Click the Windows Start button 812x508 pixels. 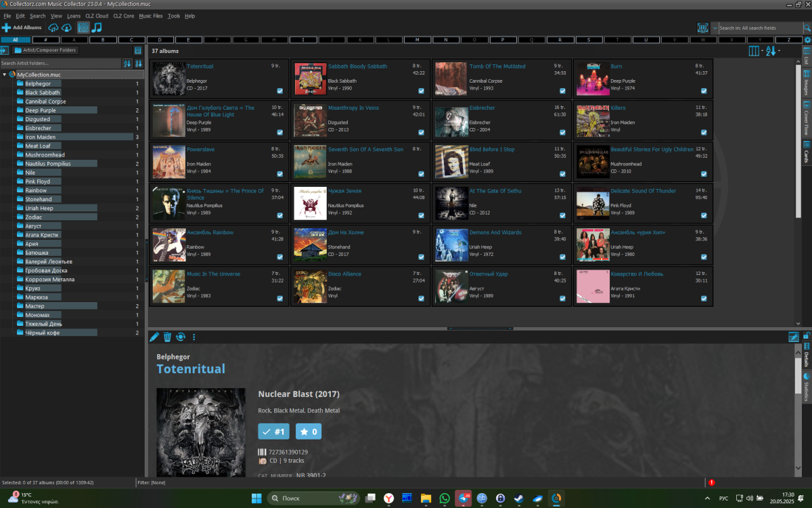pyautogui.click(x=256, y=499)
